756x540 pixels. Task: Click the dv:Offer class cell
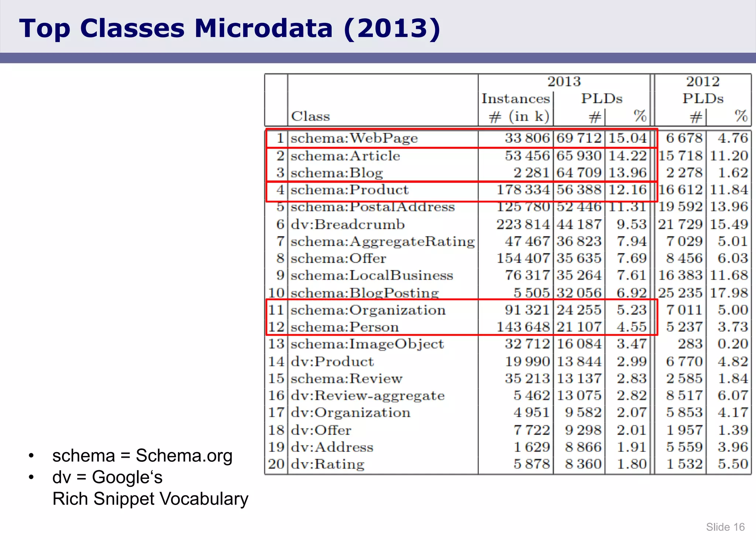point(321,430)
